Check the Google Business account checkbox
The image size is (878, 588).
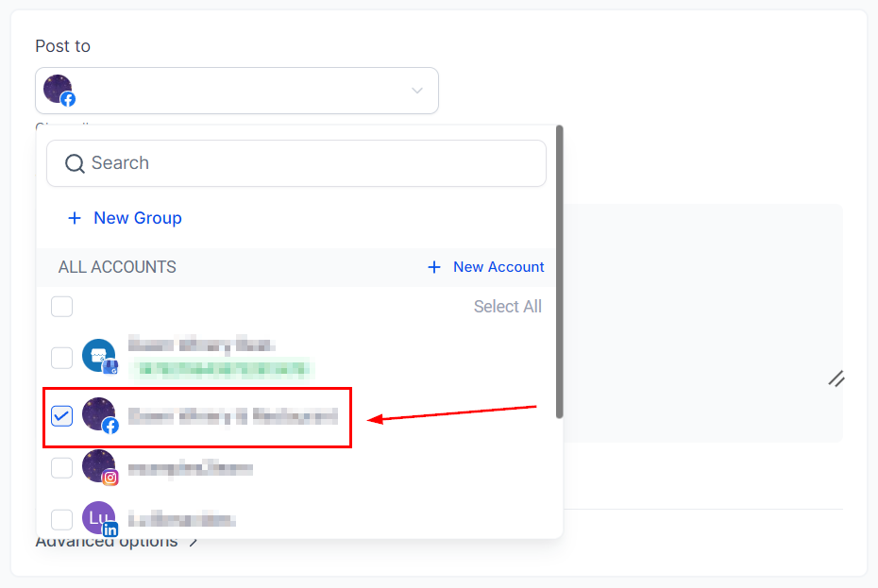[61, 358]
